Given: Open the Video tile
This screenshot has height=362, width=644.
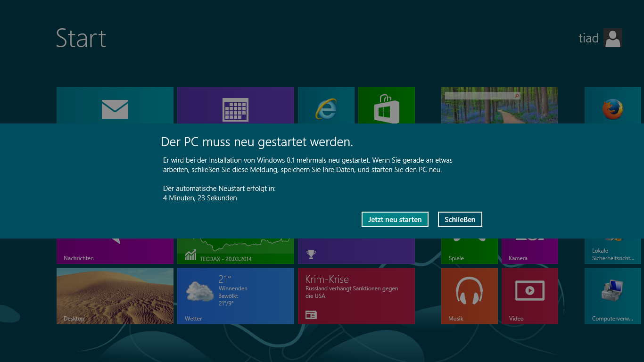Looking at the screenshot, I should click(x=529, y=296).
